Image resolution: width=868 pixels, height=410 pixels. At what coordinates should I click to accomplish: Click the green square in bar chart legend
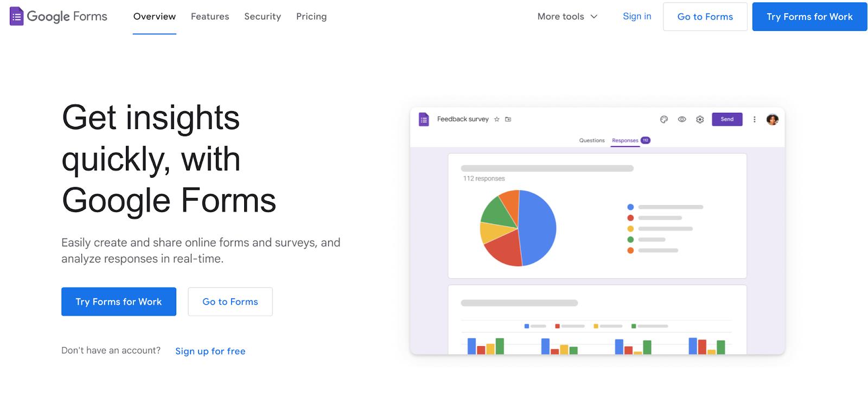[x=634, y=326]
